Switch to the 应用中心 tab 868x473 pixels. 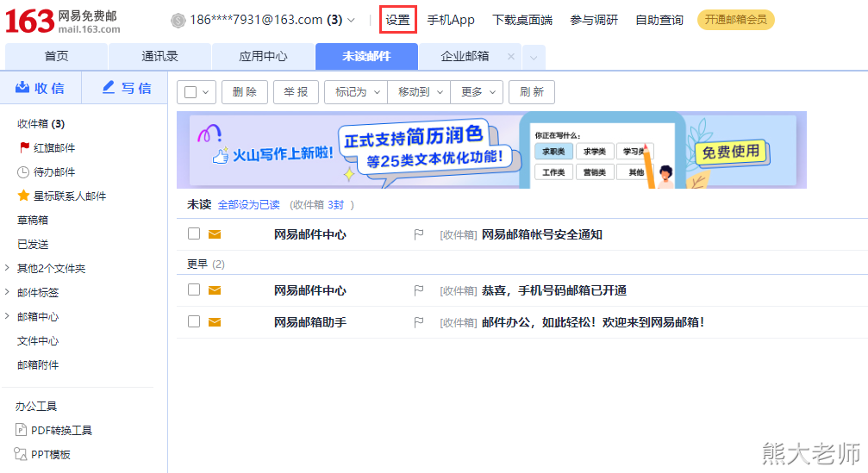[x=263, y=56]
